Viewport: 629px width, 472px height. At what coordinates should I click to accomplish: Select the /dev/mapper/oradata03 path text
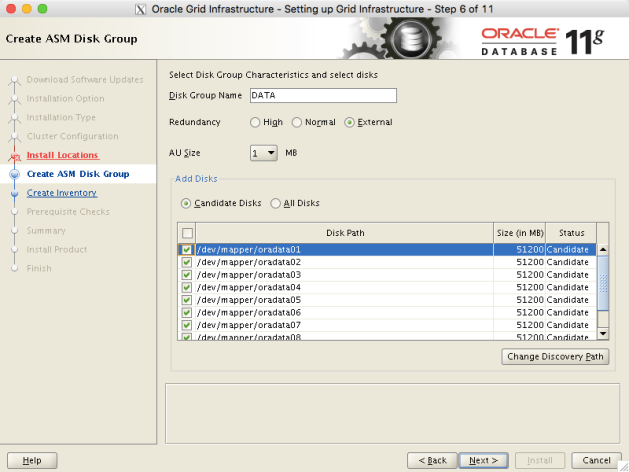click(x=249, y=275)
